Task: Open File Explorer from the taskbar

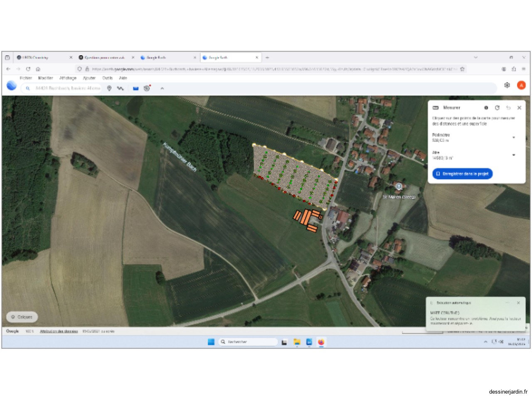Action: tap(297, 342)
